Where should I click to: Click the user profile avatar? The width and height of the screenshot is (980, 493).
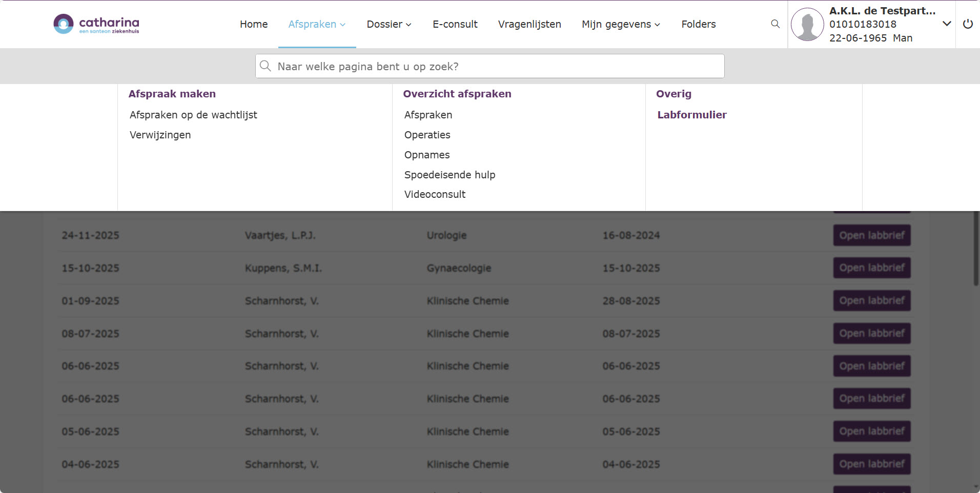click(x=807, y=24)
